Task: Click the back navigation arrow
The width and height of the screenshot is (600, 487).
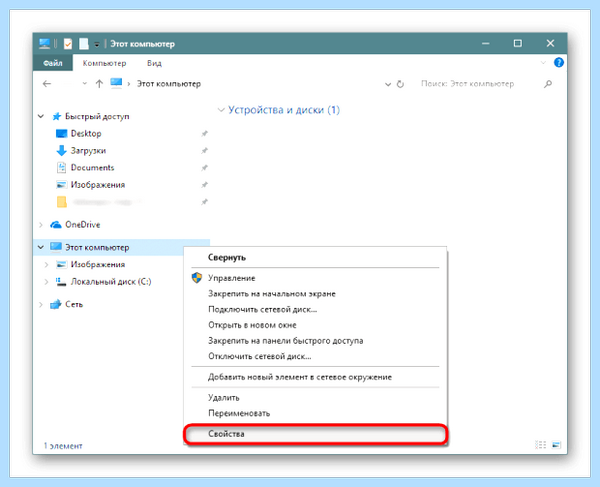Action: pos(47,84)
